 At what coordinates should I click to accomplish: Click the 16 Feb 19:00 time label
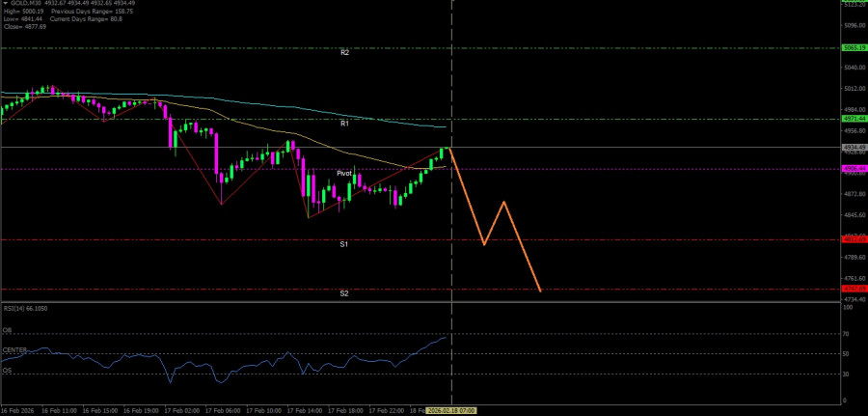141,411
